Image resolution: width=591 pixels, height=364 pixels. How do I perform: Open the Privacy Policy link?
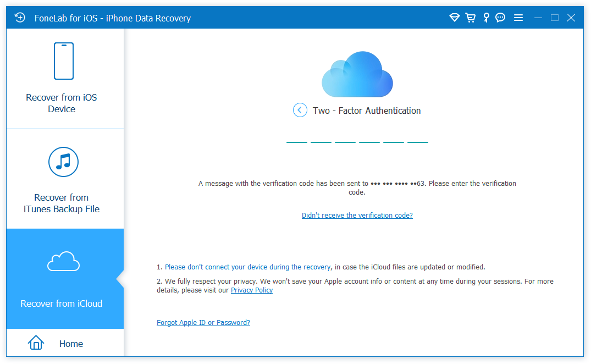(252, 290)
